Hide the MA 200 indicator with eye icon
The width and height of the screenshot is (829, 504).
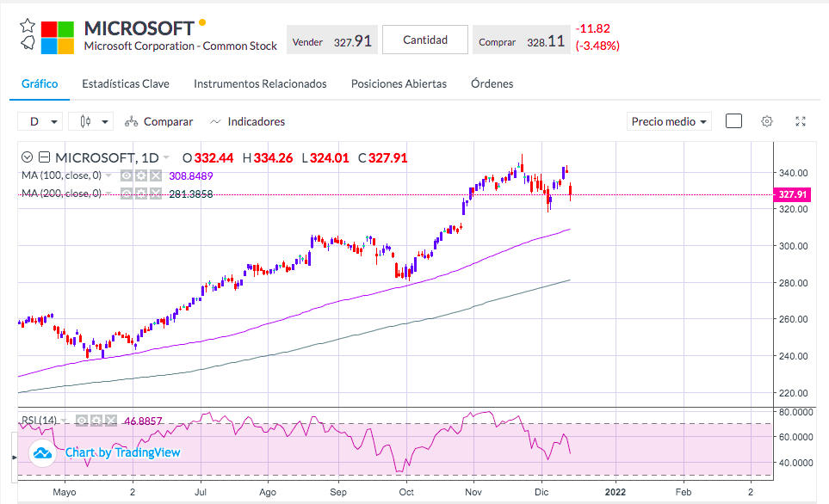127,194
